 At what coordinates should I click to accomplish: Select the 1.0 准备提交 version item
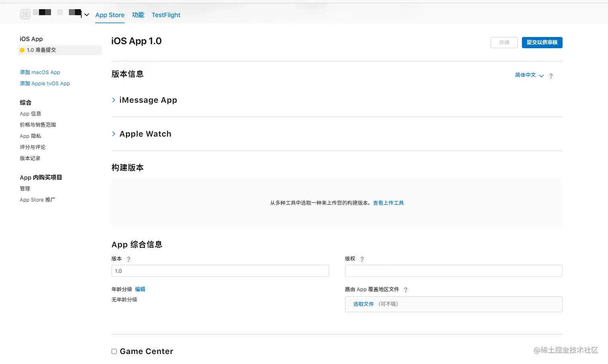click(60, 50)
